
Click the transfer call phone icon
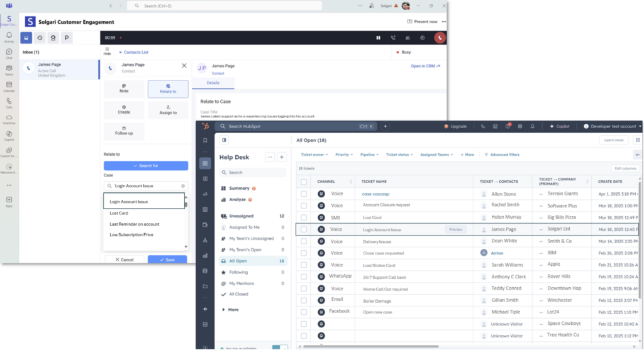[393, 38]
